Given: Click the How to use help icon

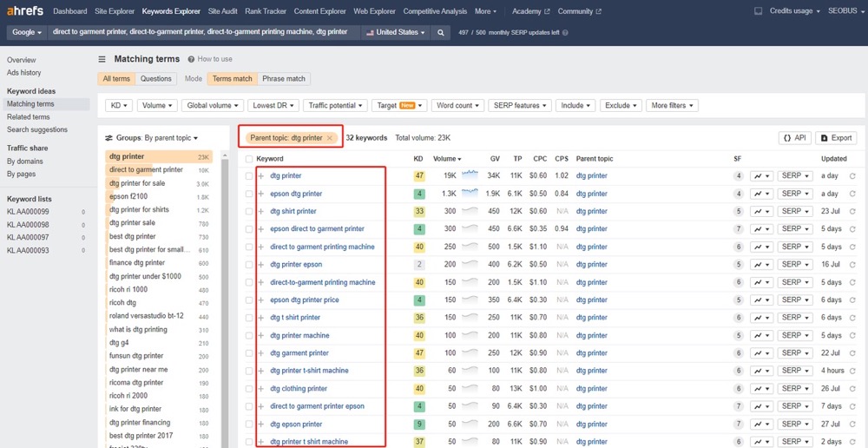Looking at the screenshot, I should coord(191,59).
